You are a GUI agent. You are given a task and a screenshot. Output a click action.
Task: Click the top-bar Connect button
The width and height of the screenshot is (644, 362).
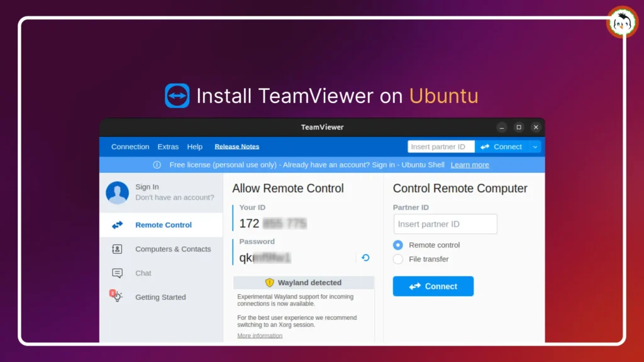tap(501, 146)
